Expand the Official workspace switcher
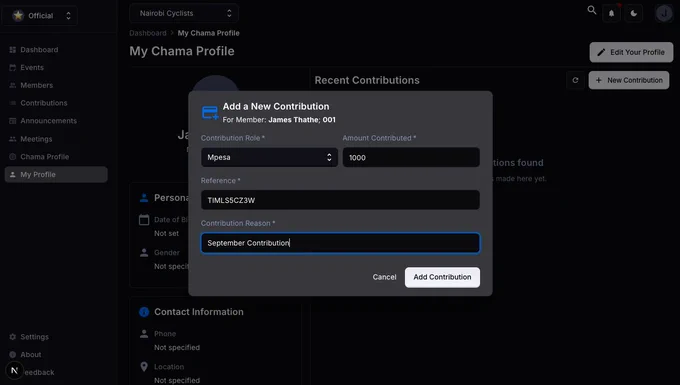Screen dimensions: 680x385 [x=40, y=16]
